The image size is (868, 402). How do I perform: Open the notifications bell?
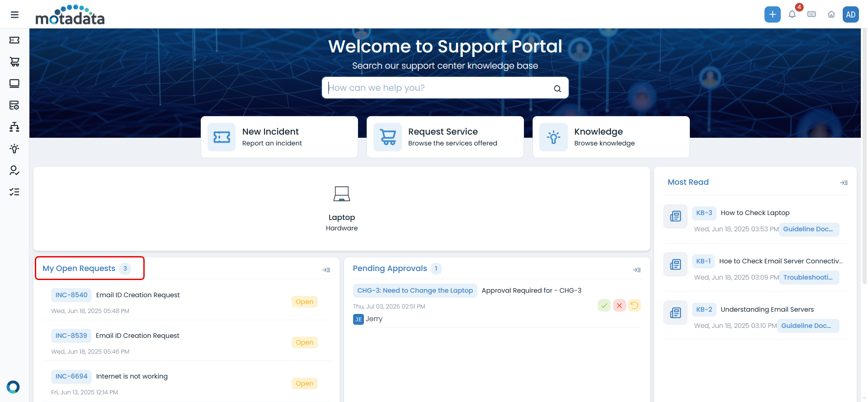(x=792, y=14)
